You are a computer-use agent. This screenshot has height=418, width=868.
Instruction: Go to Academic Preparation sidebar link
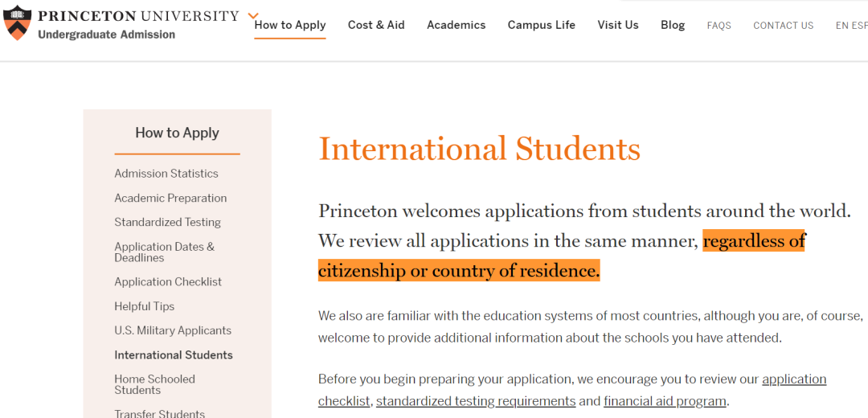(x=170, y=198)
